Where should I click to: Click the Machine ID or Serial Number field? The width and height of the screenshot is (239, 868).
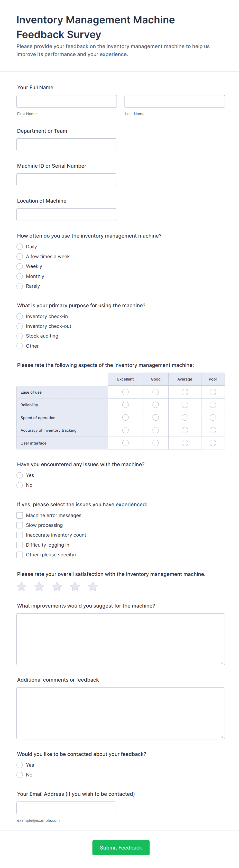tap(66, 180)
